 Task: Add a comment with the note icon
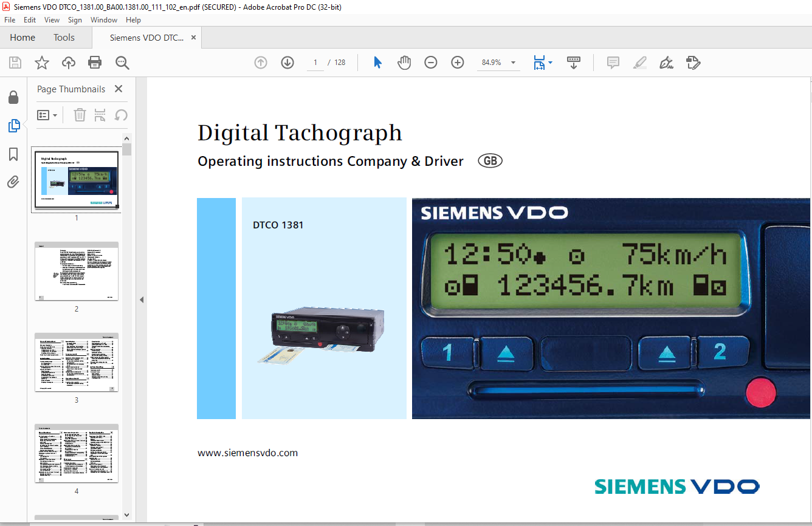point(613,63)
